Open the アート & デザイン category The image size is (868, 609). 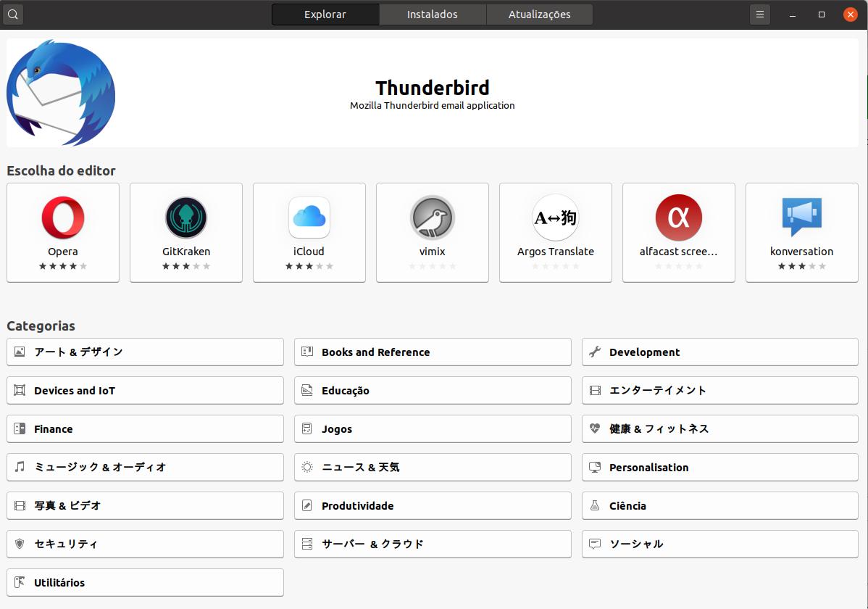[x=145, y=352]
